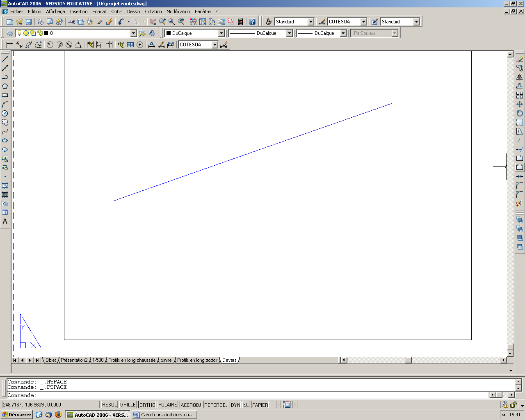
Task: Open the COTESOA dimension style dropdown in top toolbar
Action: click(364, 22)
